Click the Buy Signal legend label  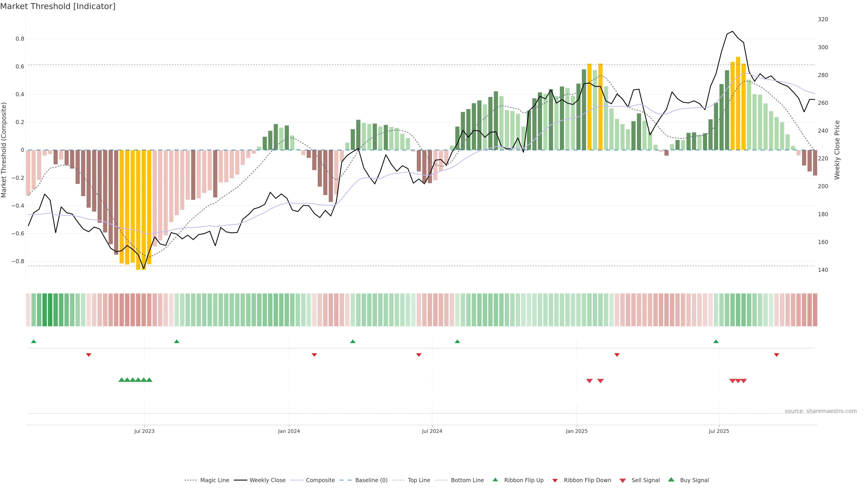click(694, 480)
